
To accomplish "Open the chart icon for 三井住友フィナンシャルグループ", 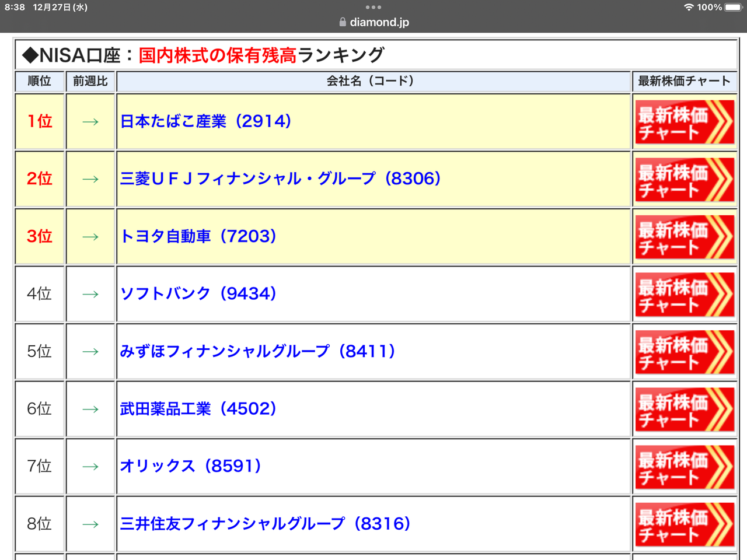I will click(684, 524).
